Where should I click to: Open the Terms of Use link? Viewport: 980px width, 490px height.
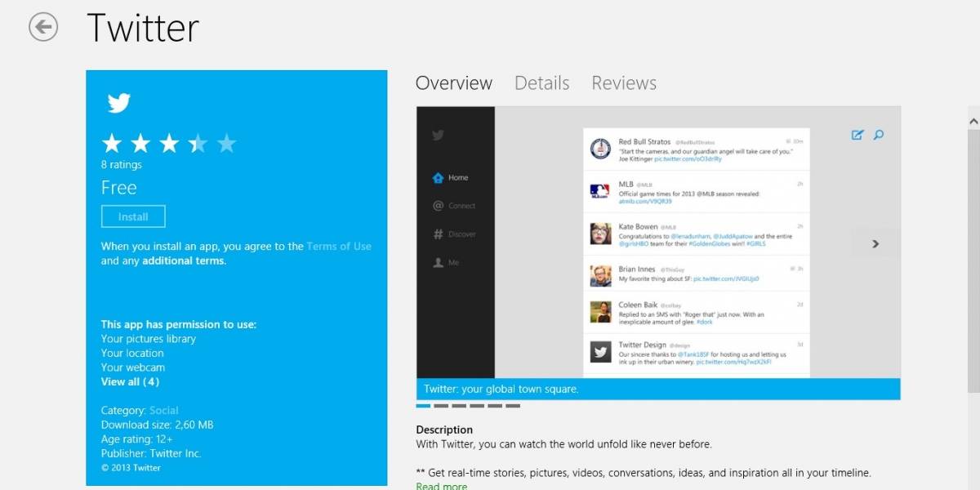(x=339, y=246)
